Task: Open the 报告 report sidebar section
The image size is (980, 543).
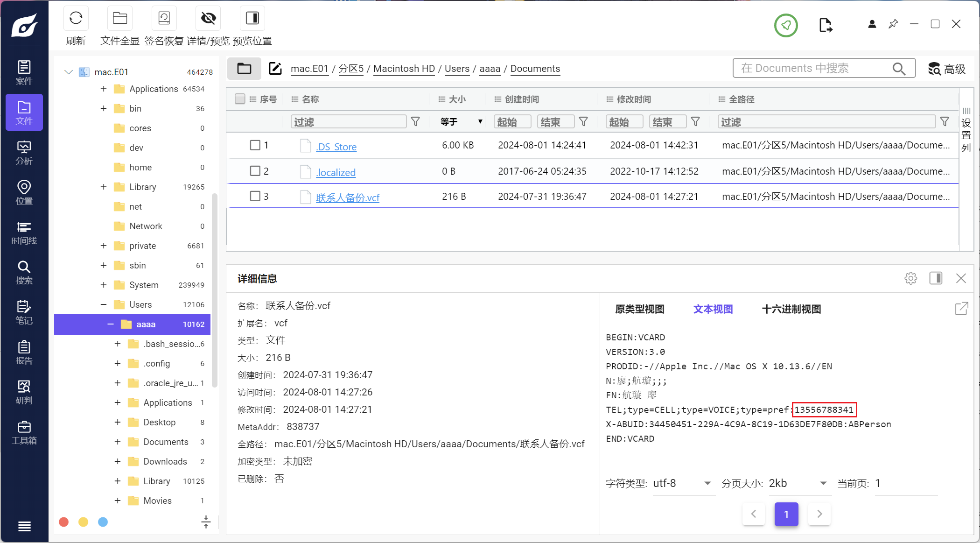Action: coord(24,353)
